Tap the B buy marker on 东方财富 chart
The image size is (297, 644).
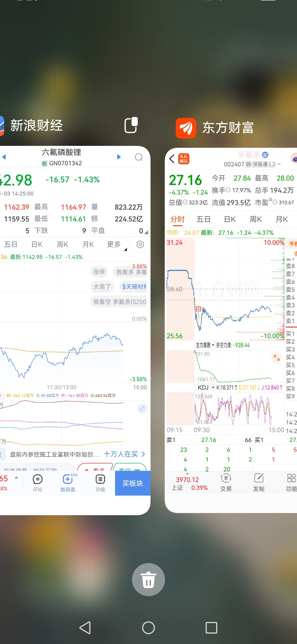(199, 309)
